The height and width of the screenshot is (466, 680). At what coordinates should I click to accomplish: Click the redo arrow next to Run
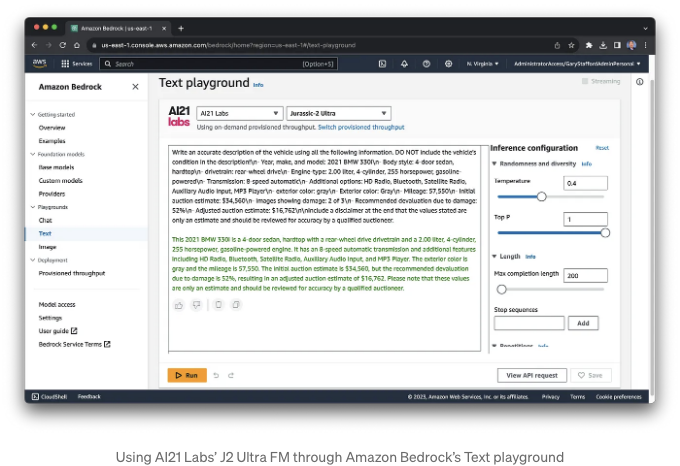pos(231,375)
